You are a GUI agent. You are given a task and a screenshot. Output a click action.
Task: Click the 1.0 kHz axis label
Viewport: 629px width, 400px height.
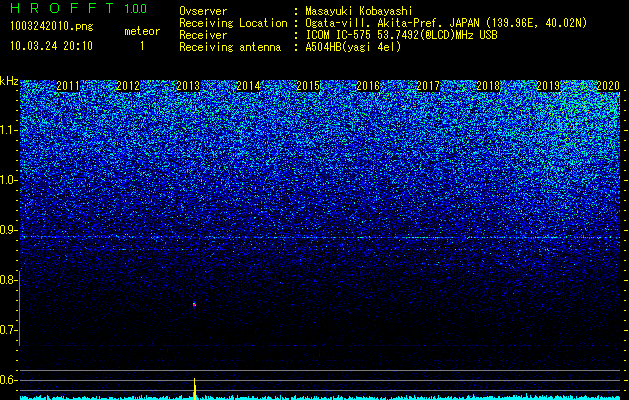pos(8,180)
